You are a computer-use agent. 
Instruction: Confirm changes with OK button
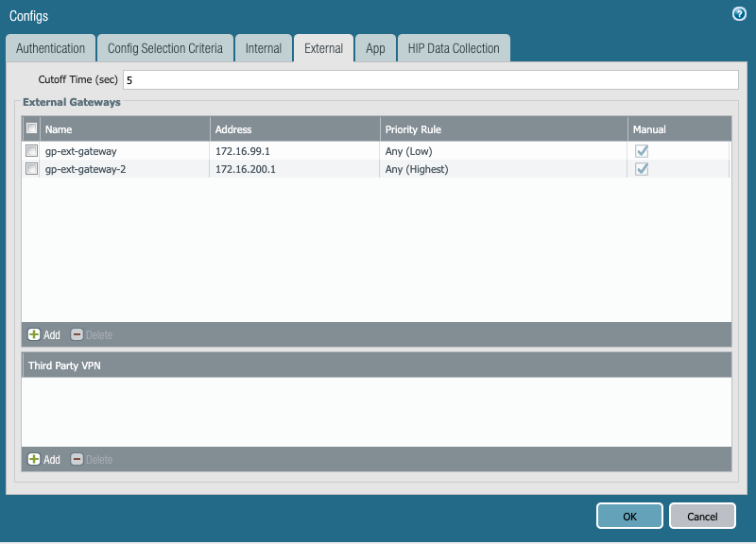[x=629, y=516]
